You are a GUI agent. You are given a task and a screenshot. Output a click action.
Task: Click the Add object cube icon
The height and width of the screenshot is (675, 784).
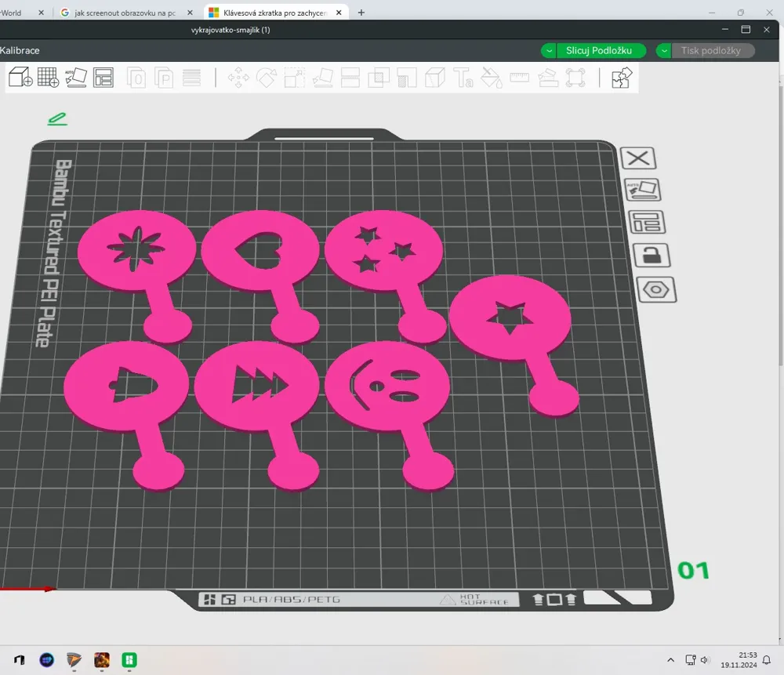pyautogui.click(x=20, y=78)
